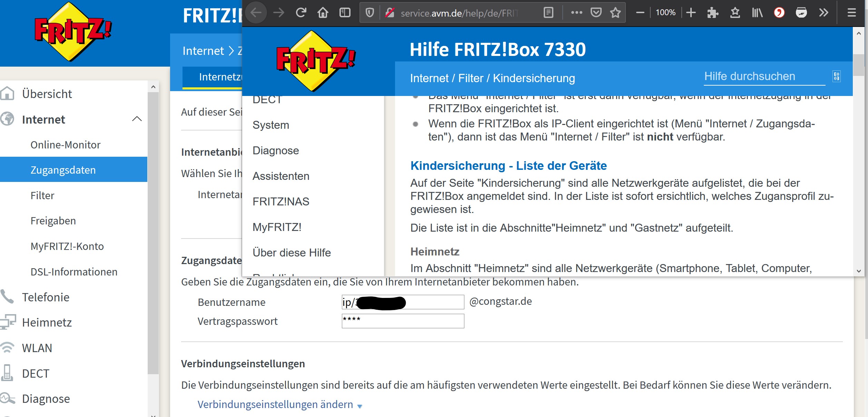Open the Firefox Library icon

757,12
